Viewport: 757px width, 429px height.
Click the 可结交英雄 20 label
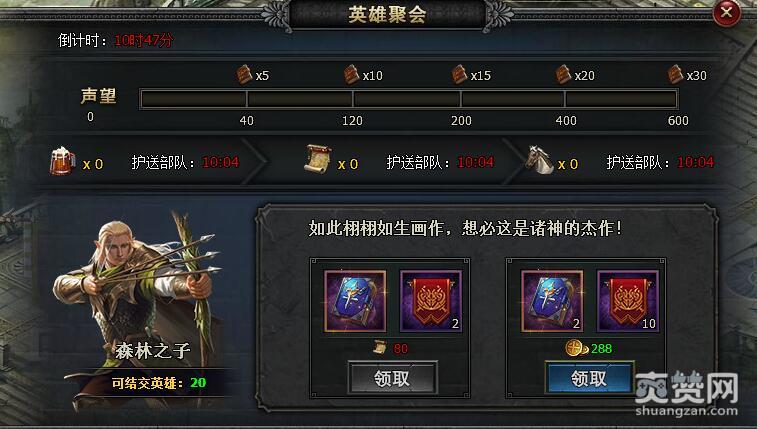[158, 383]
